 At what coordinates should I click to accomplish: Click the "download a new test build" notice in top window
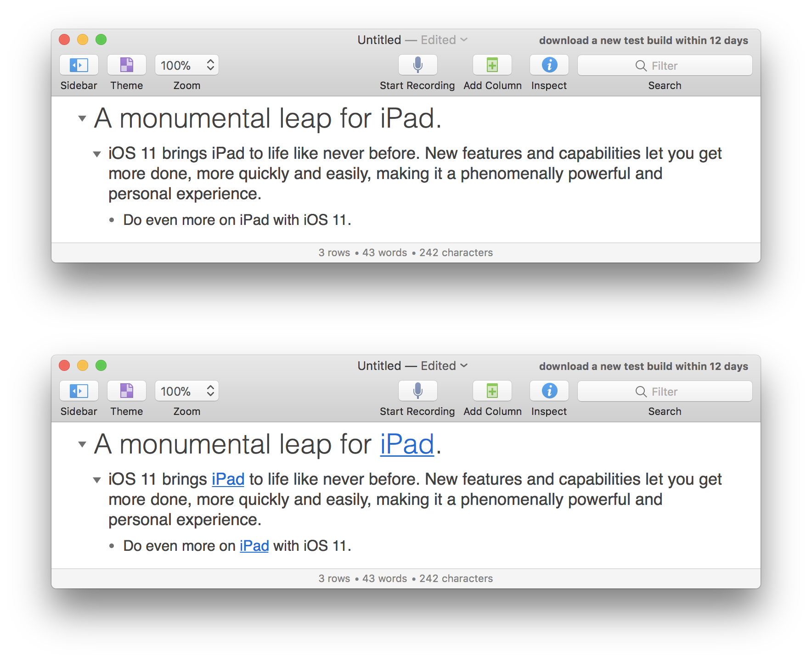643,40
